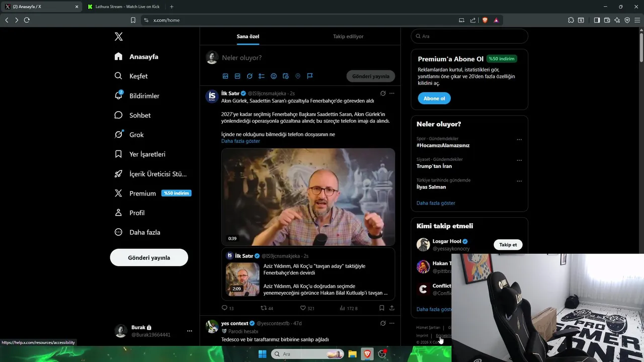This screenshot has height=362, width=644.
Task: Open options for #HocamızıAlamazsınız trend
Action: click(x=519, y=139)
